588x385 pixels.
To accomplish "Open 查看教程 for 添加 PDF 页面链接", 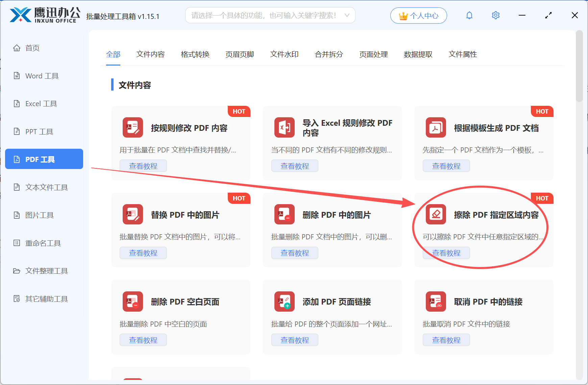I will coord(295,340).
